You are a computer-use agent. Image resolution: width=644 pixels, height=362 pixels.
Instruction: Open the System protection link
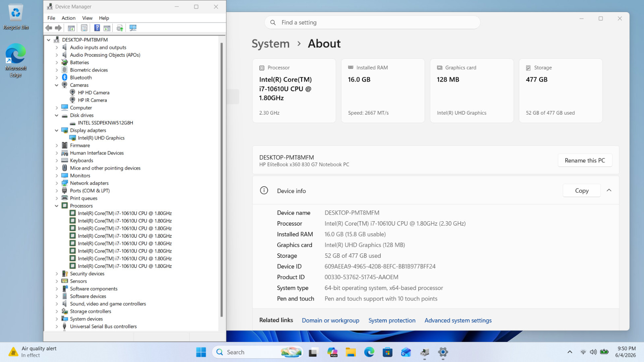tap(392, 321)
